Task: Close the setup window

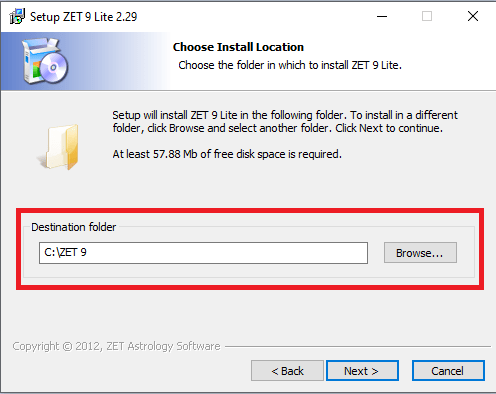Action: click(x=473, y=16)
